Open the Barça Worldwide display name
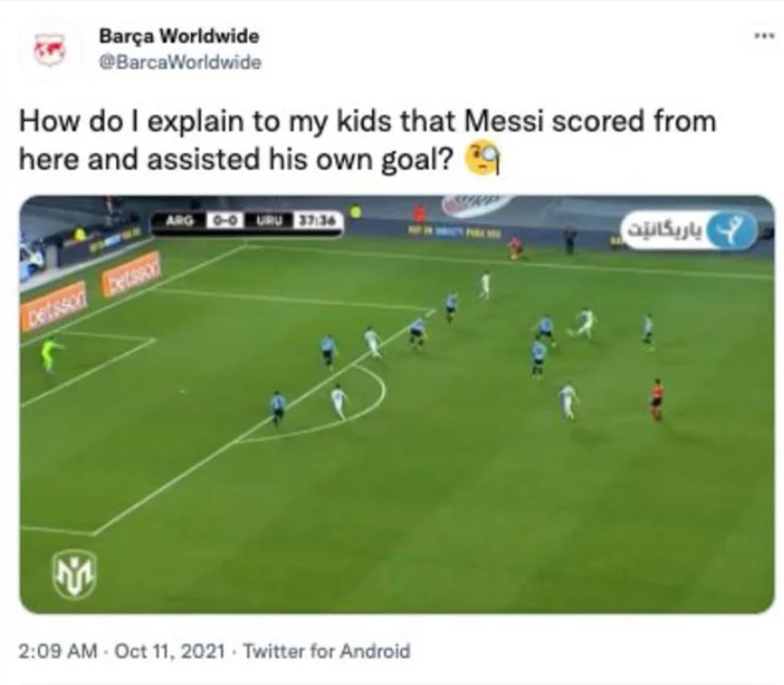This screenshot has height=685, width=784. click(x=179, y=36)
